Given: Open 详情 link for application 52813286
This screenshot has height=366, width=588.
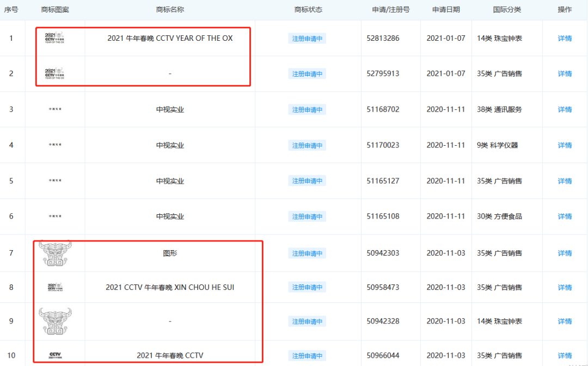Looking at the screenshot, I should [x=565, y=38].
